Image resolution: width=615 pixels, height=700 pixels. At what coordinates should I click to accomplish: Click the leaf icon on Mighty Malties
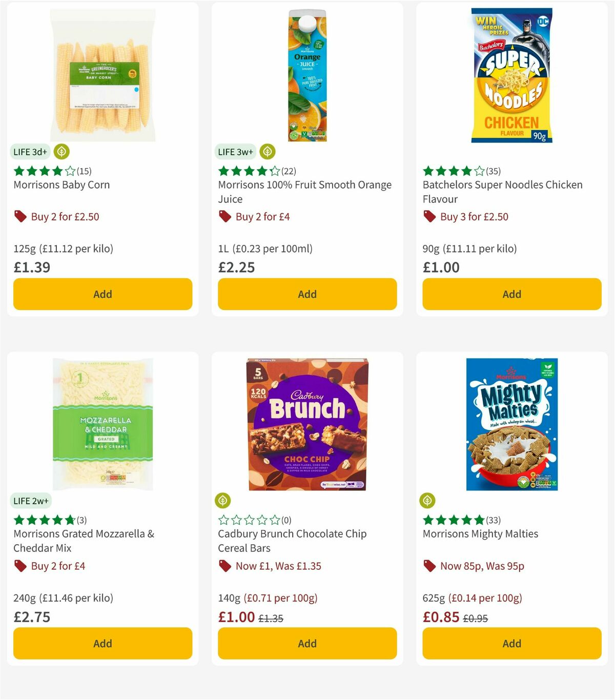click(428, 500)
